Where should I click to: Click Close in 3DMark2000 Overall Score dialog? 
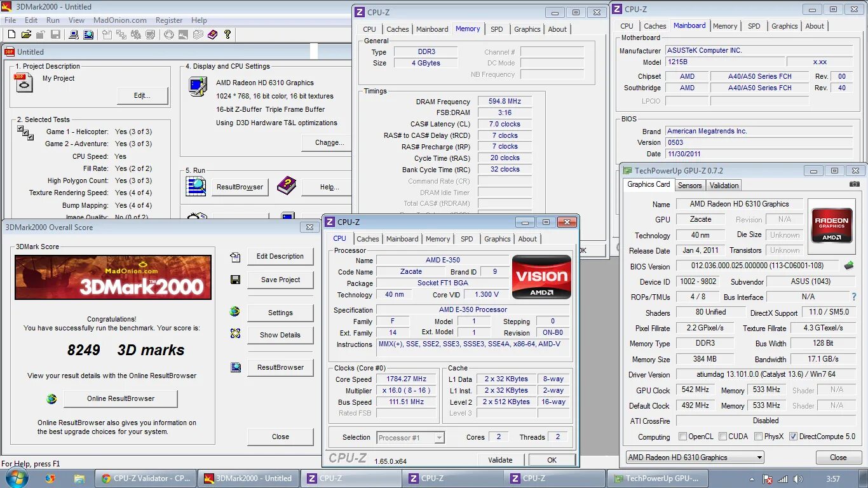tap(280, 437)
